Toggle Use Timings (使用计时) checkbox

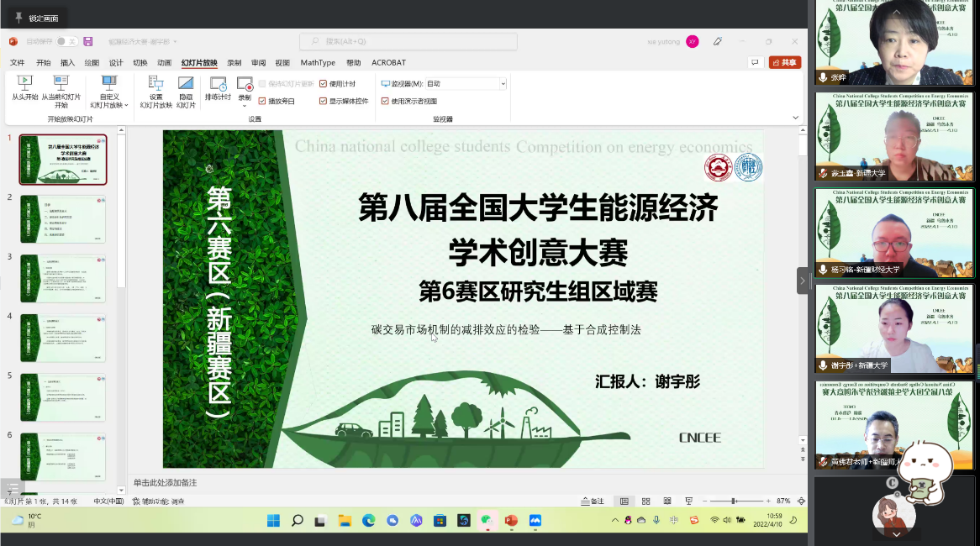click(323, 84)
